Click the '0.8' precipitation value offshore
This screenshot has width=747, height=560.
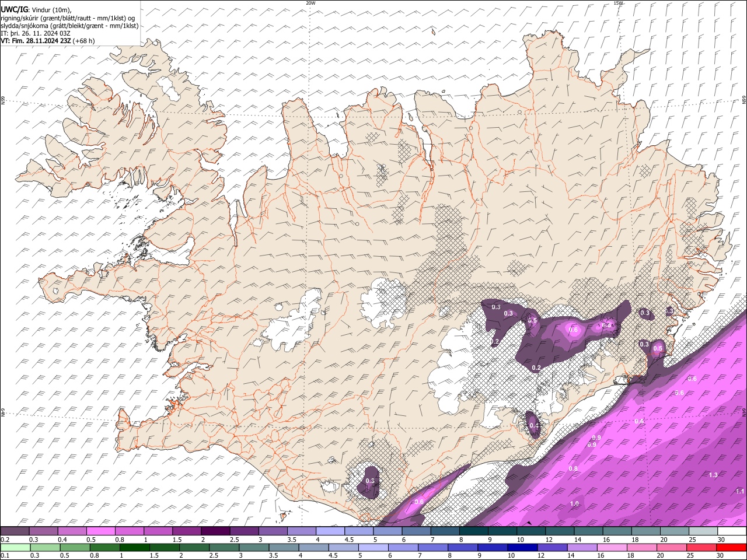(x=573, y=469)
